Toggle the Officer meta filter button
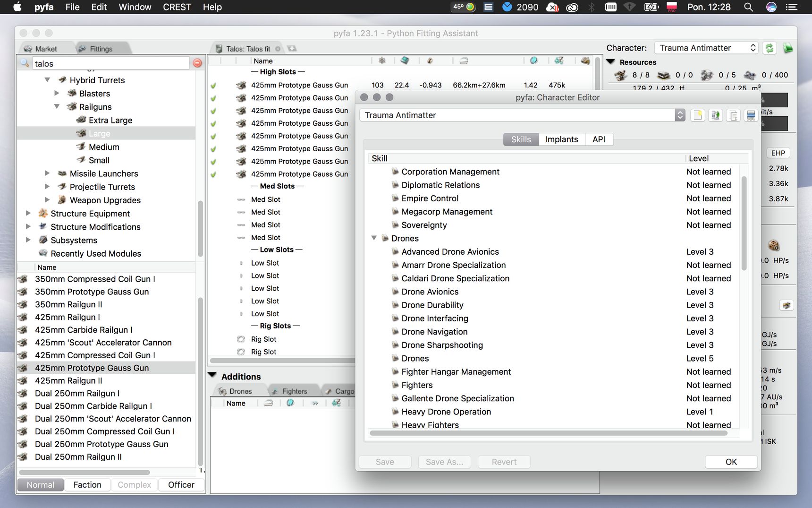 click(x=181, y=485)
